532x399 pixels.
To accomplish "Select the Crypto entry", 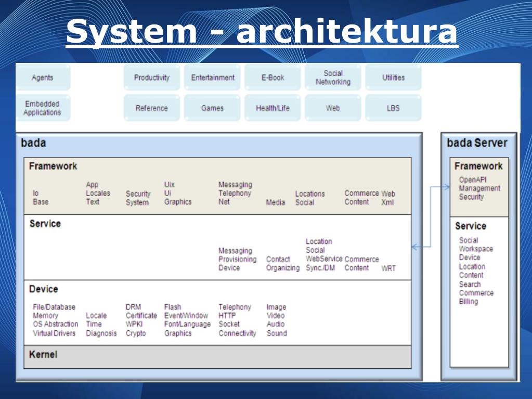I will click(x=136, y=333).
